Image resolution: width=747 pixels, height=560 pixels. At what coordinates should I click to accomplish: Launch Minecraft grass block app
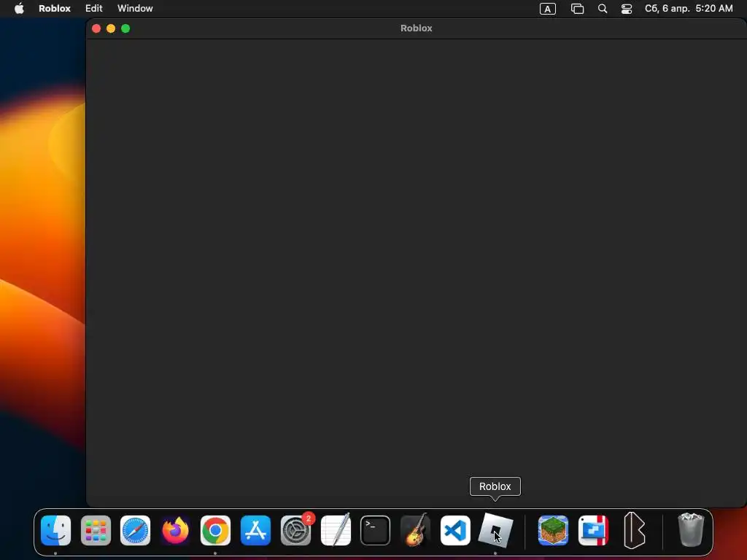[x=553, y=531]
